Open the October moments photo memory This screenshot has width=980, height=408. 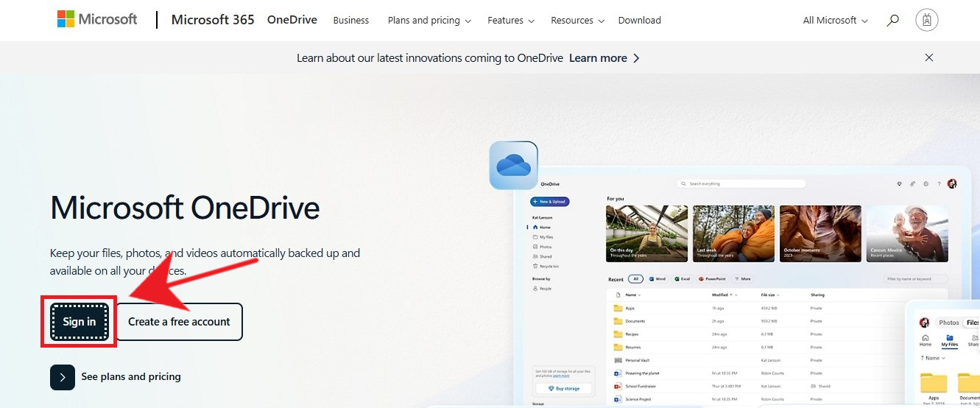[x=820, y=233]
